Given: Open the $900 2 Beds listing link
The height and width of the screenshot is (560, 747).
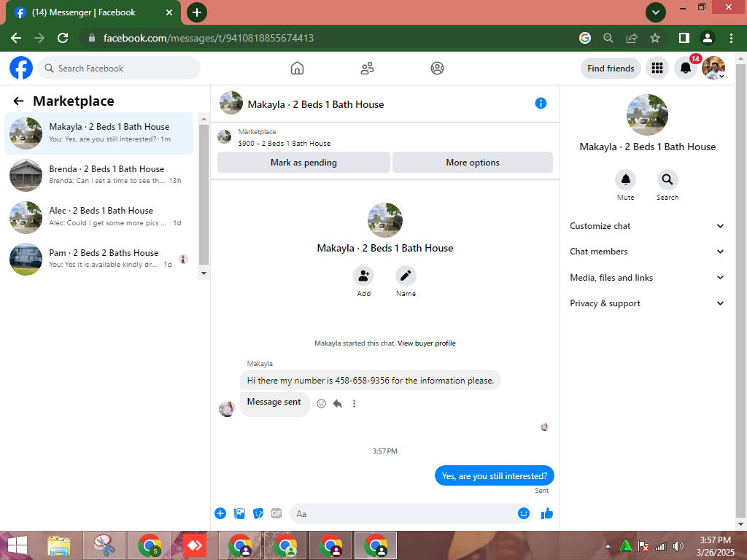Looking at the screenshot, I should coord(285,144).
